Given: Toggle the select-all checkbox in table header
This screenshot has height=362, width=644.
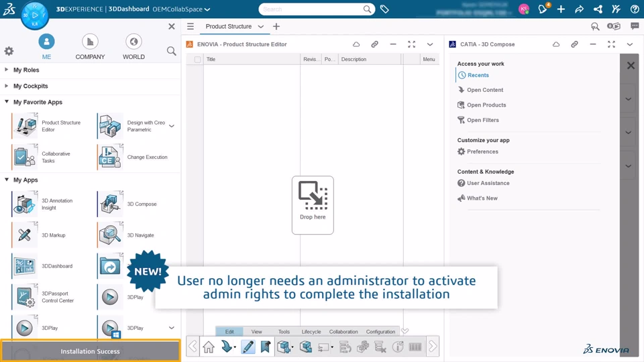Looking at the screenshot, I should pyautogui.click(x=197, y=60).
